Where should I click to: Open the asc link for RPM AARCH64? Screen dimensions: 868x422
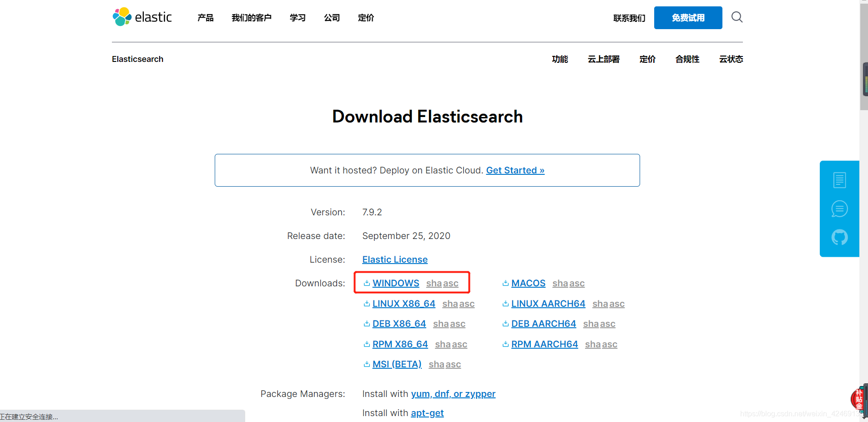tap(610, 344)
